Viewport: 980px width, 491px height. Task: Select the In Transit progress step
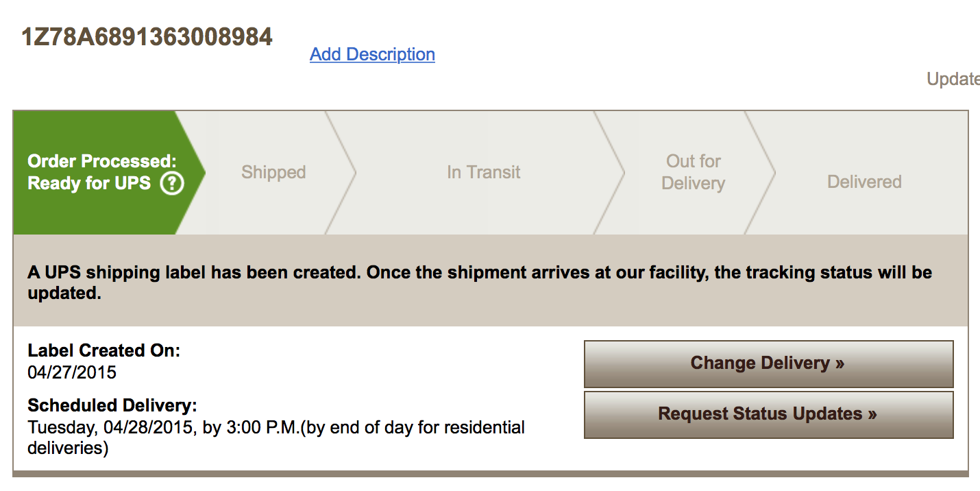[483, 172]
